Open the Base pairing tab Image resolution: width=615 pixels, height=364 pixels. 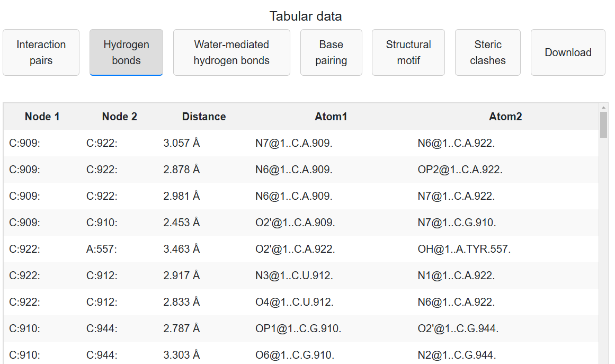coord(331,52)
